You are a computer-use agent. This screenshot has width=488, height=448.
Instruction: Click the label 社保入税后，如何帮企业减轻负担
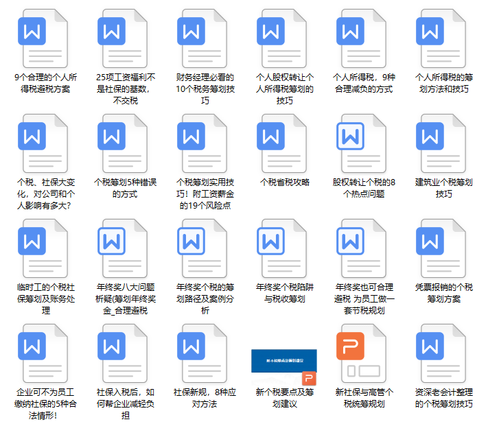(x=126, y=403)
